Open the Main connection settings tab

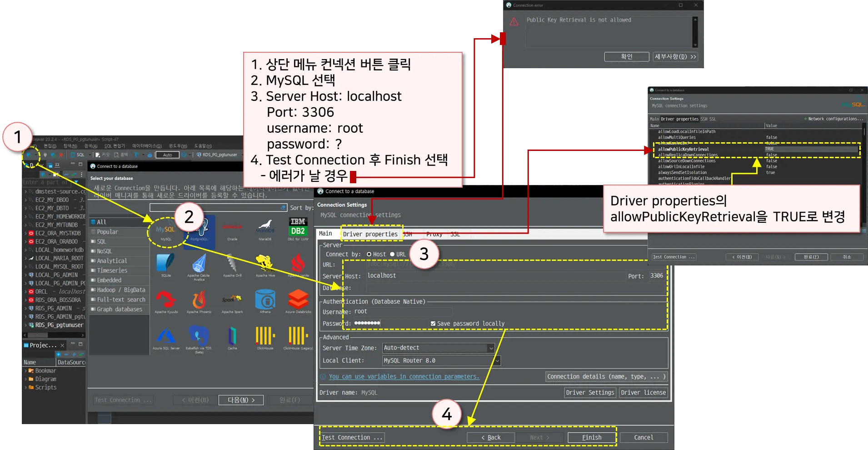point(325,234)
